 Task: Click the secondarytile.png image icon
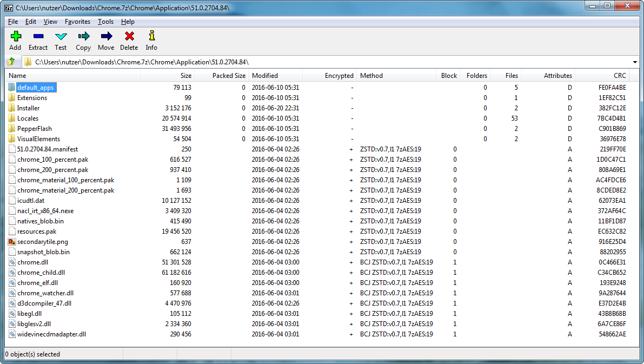tap(12, 242)
